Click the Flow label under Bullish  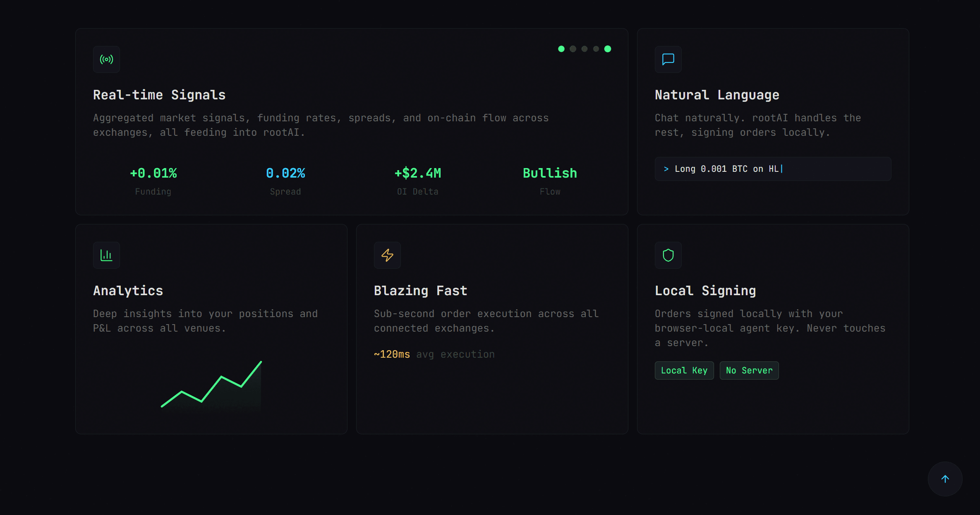tap(550, 192)
